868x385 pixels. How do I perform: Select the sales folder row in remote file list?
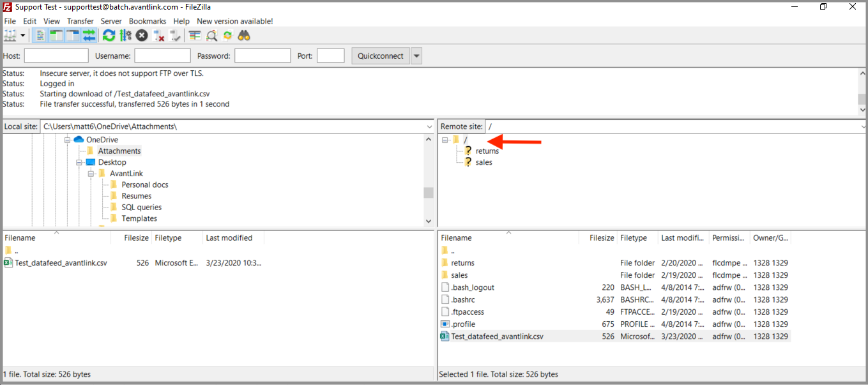point(614,275)
